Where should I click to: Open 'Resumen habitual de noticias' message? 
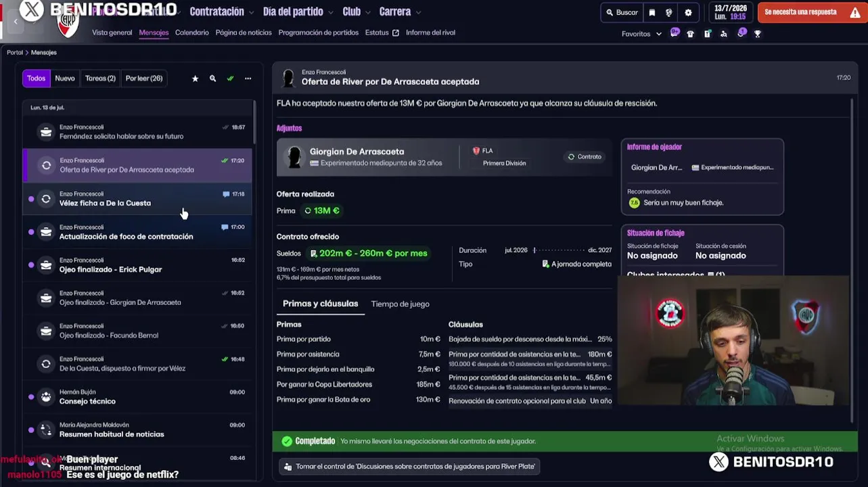pyautogui.click(x=137, y=430)
